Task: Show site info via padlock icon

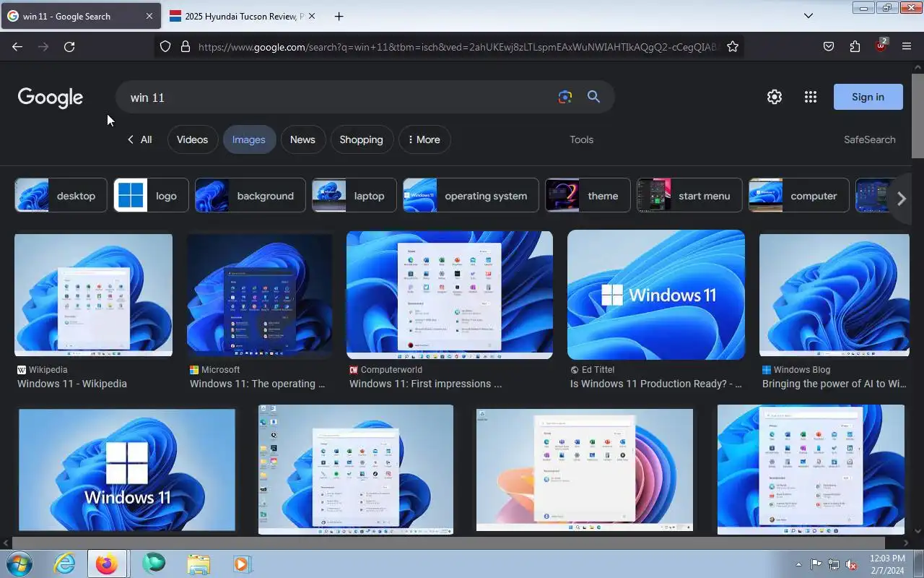Action: [x=186, y=46]
